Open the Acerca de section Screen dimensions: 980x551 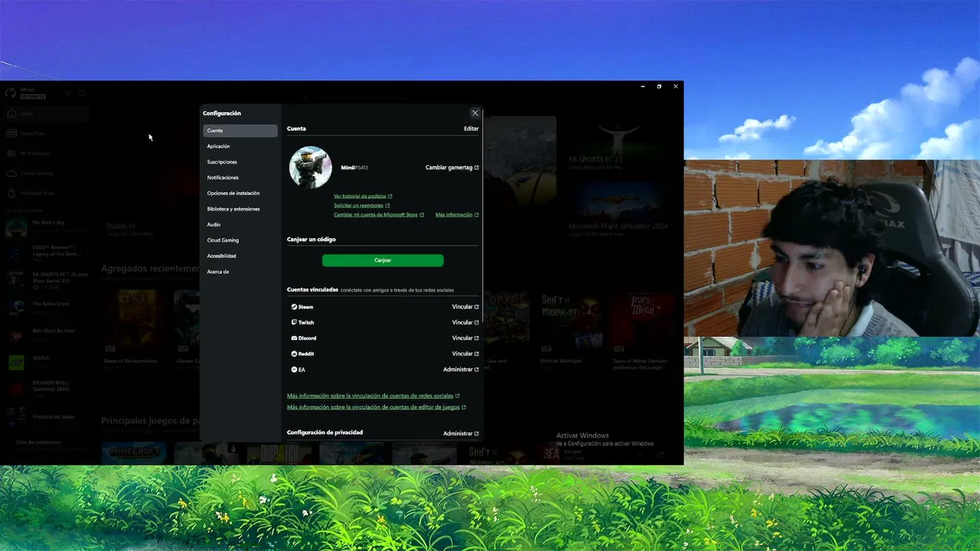(x=240, y=272)
